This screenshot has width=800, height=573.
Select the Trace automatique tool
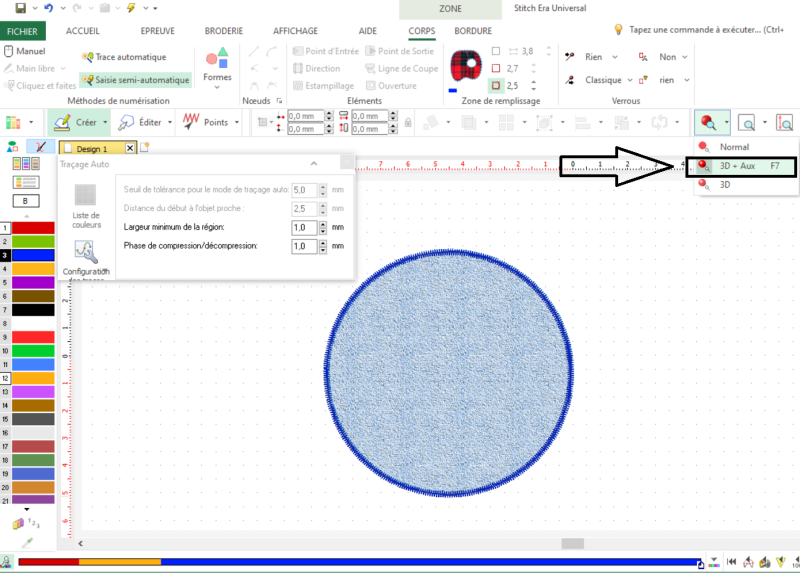[125, 57]
